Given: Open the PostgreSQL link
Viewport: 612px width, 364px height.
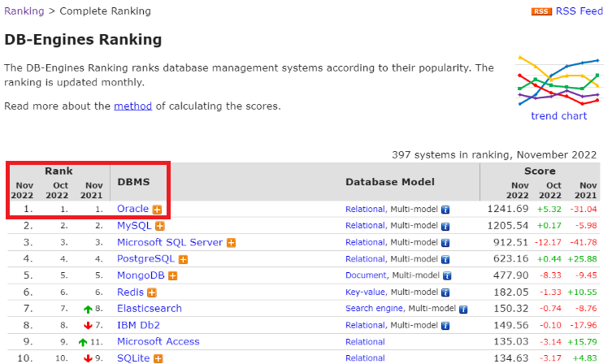Looking at the screenshot, I should point(145,258).
